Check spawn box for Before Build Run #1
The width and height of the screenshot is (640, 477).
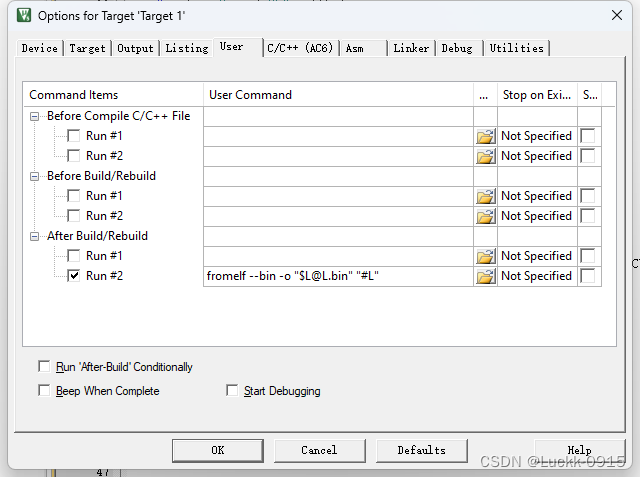tap(588, 196)
